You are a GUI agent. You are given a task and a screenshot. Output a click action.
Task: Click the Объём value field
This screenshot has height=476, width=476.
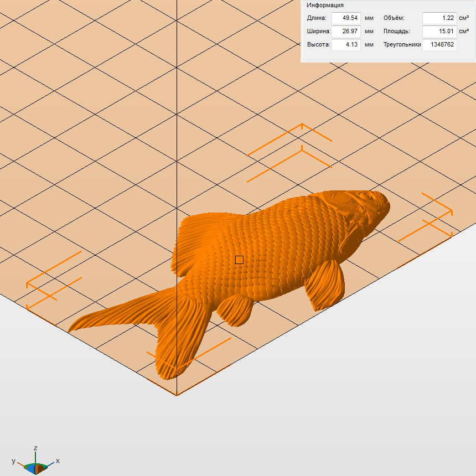click(x=439, y=18)
